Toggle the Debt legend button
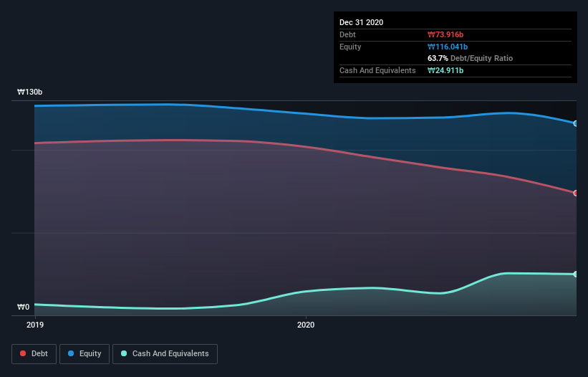The image size is (588, 377). 34,354
